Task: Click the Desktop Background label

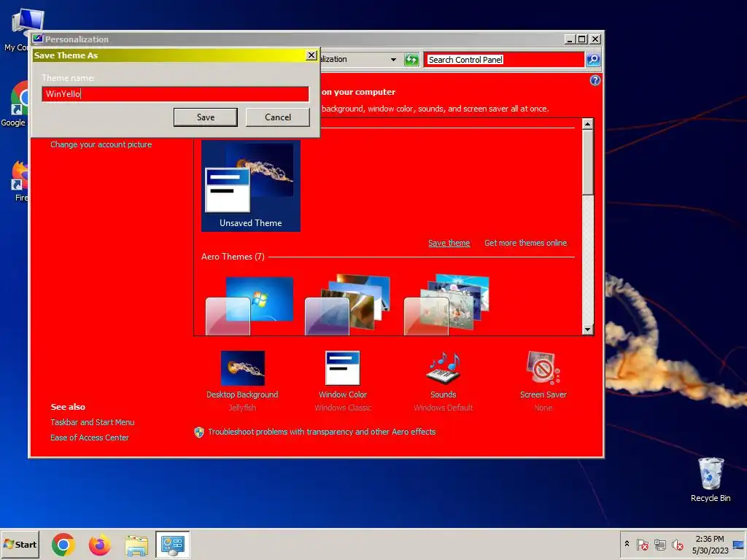Action: pyautogui.click(x=242, y=394)
